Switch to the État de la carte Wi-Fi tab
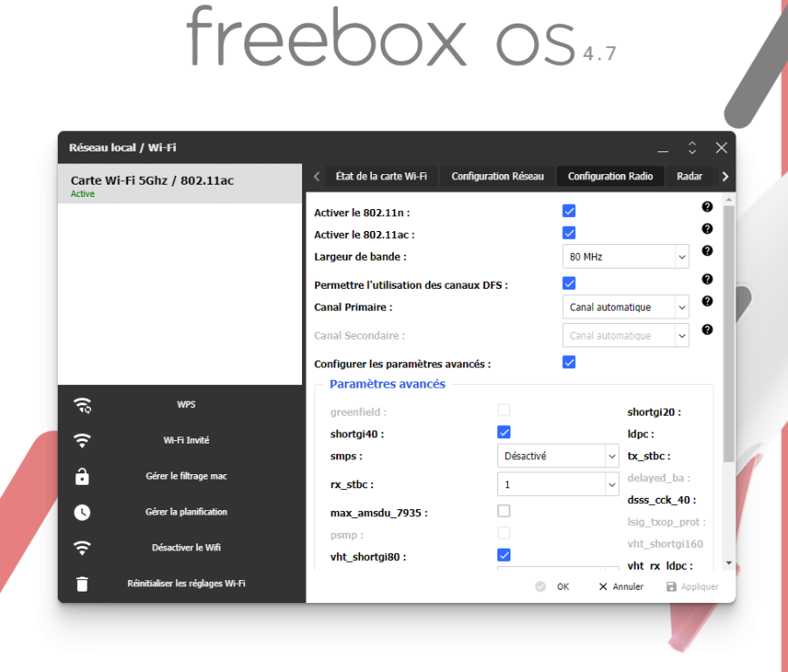This screenshot has width=788, height=672. click(382, 176)
